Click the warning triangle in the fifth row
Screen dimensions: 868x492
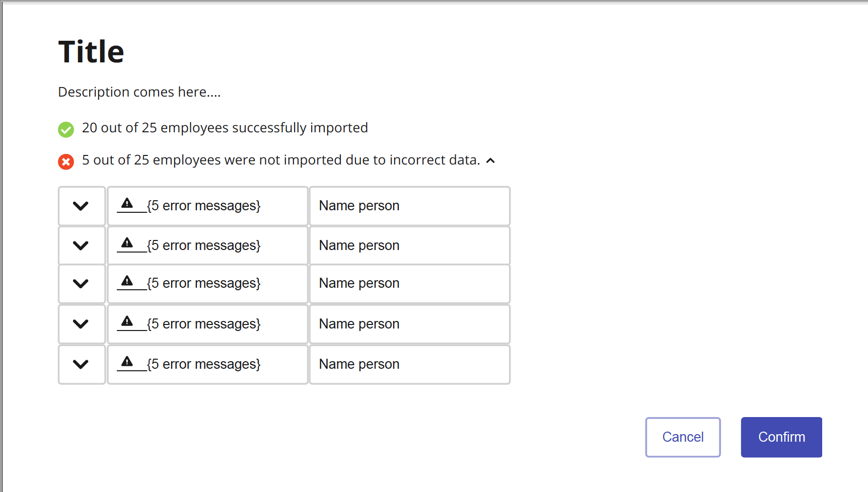pyautogui.click(x=127, y=362)
